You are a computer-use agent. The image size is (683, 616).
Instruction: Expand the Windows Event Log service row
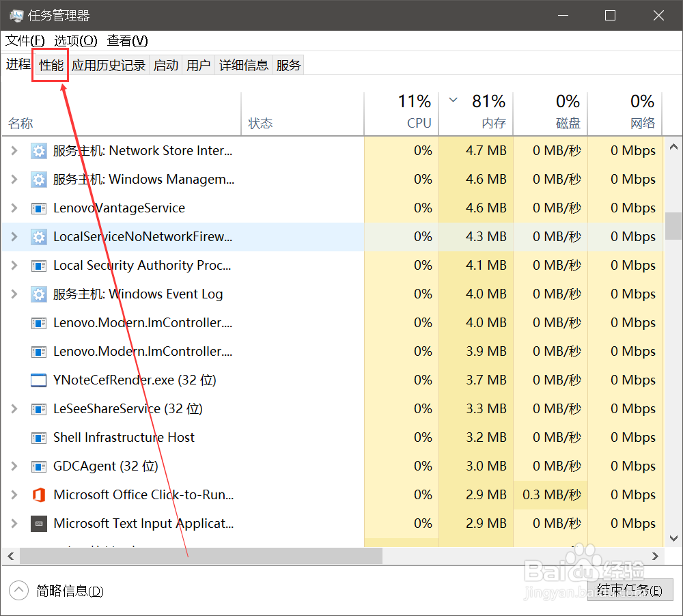click(x=14, y=294)
